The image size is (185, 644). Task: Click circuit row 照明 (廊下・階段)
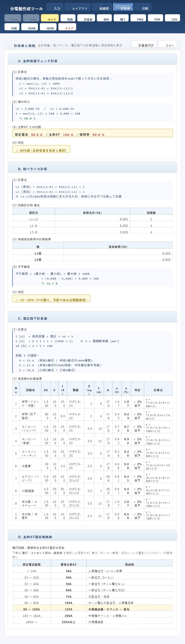(x=92, y=415)
